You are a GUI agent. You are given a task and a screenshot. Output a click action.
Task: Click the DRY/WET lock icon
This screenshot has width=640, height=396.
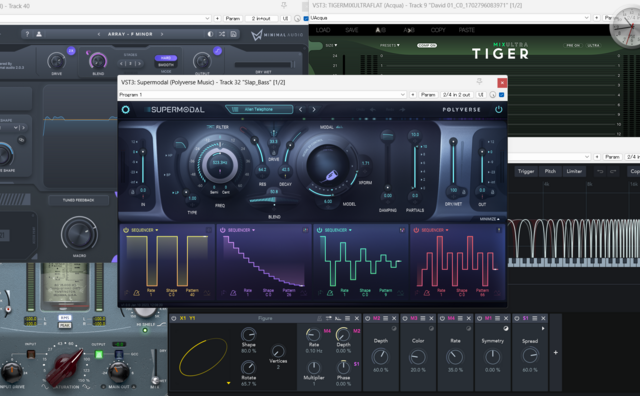(464, 191)
